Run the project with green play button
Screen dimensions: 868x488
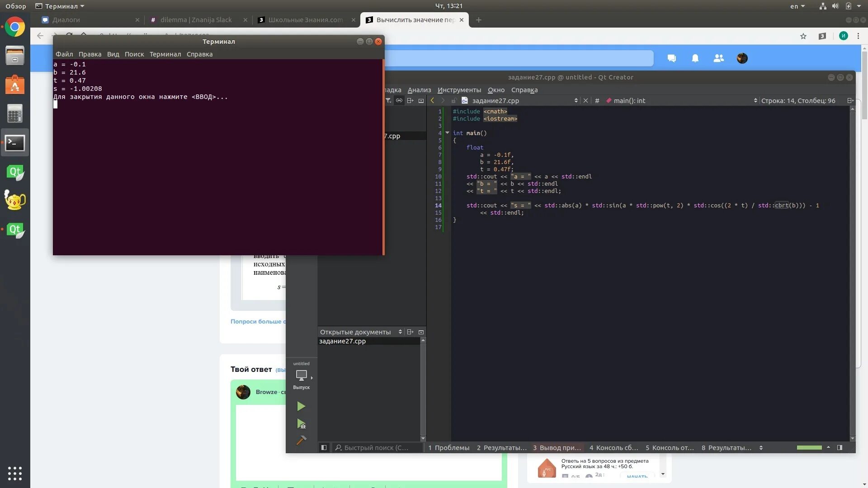301,407
